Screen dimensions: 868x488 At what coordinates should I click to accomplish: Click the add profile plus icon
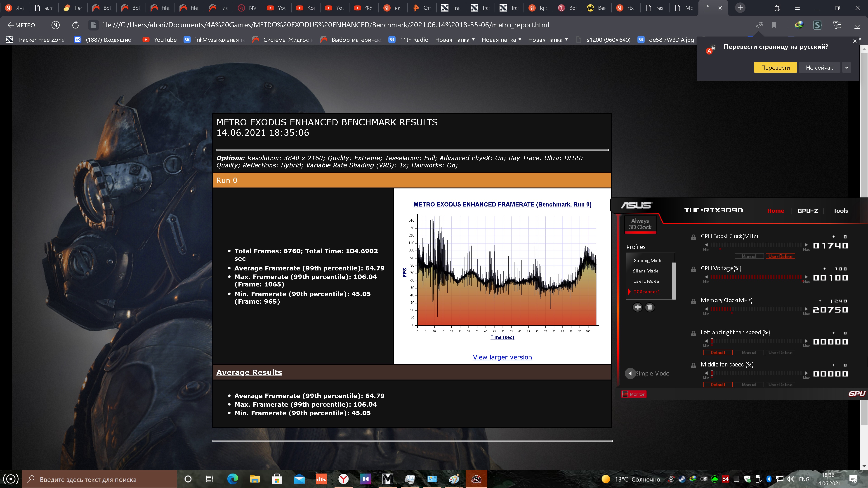click(637, 307)
